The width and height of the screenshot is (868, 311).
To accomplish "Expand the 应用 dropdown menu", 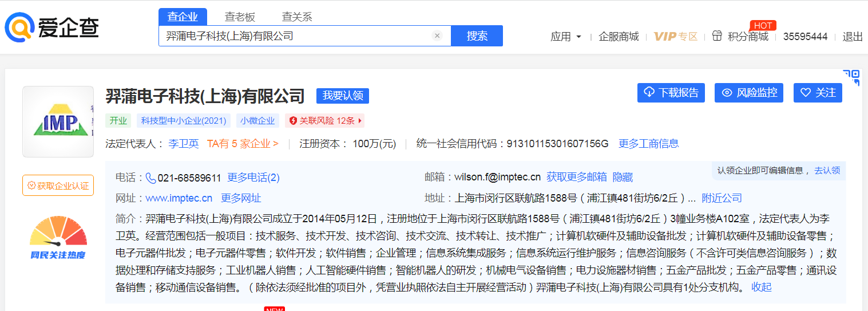I will (566, 37).
